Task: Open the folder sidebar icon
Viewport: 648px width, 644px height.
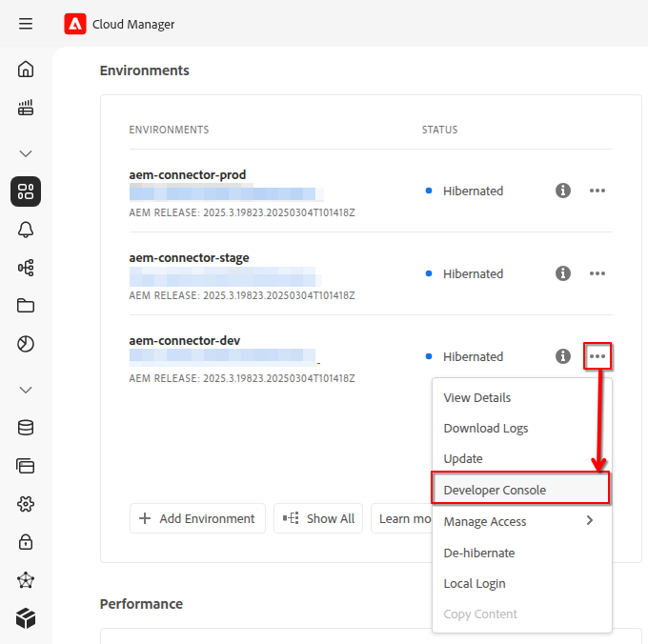Action: 26,306
